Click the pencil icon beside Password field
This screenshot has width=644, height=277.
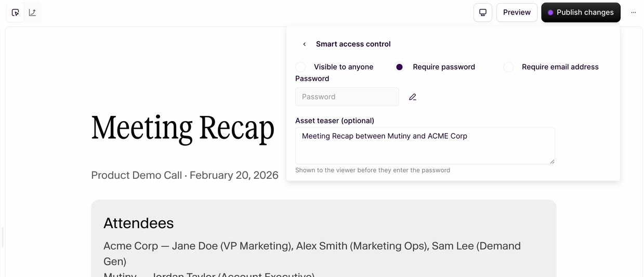point(413,97)
